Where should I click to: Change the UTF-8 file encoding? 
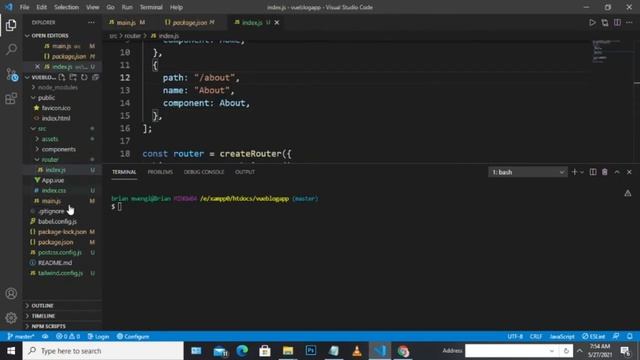(515, 336)
